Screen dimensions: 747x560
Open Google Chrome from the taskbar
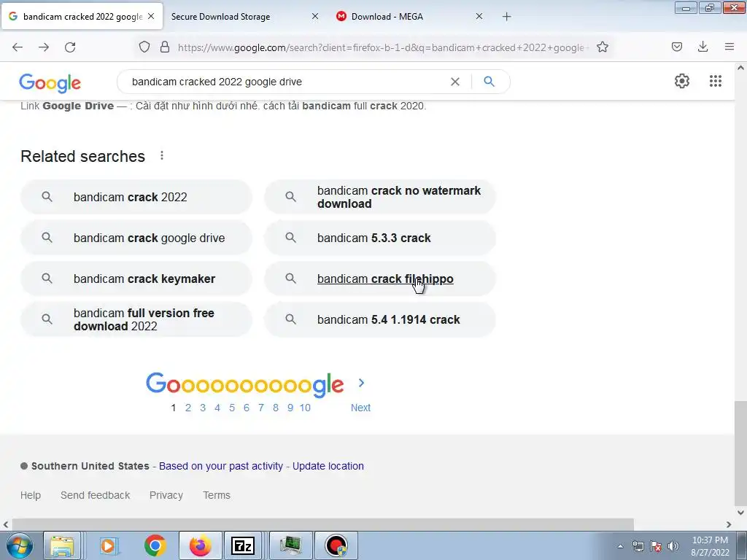(x=155, y=545)
